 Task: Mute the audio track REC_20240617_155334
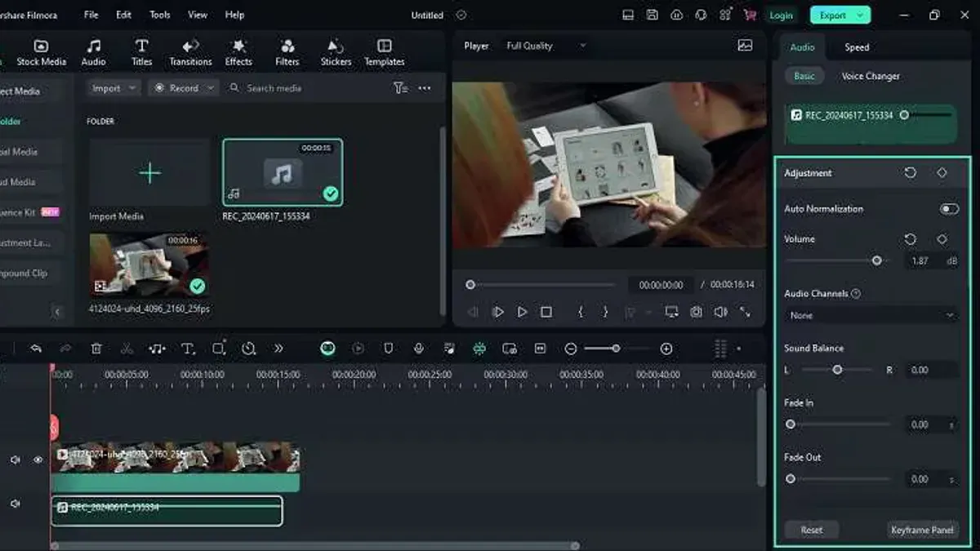click(15, 504)
